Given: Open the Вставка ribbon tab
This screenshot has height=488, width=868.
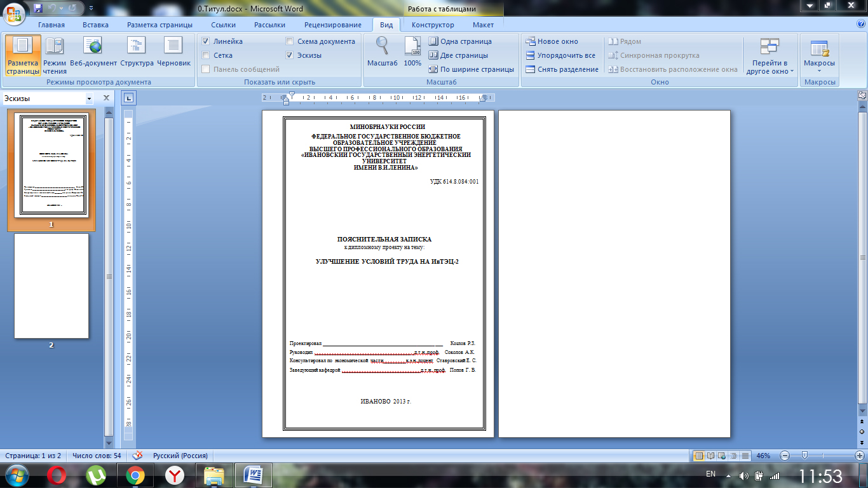Looking at the screenshot, I should (95, 25).
